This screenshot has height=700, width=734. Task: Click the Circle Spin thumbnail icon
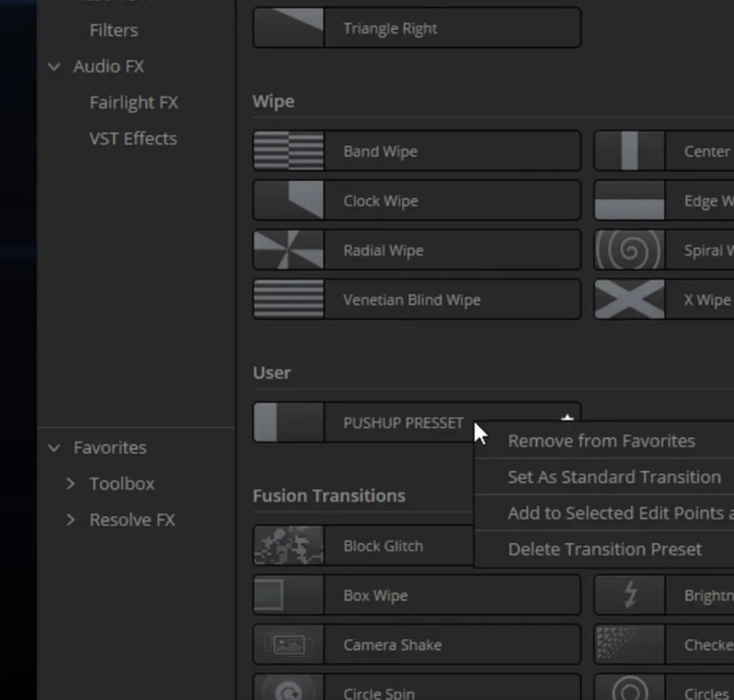click(x=289, y=688)
